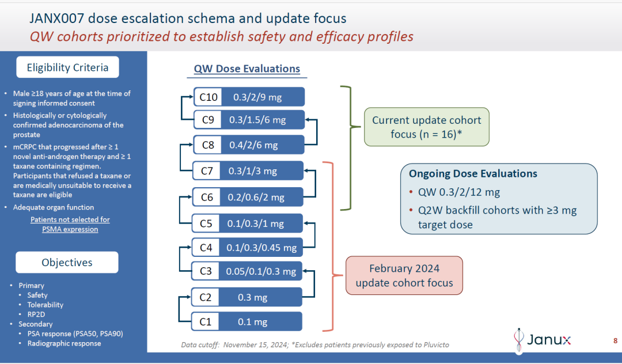Click the slide page number 8
The height and width of the screenshot is (364, 622).
(615, 340)
